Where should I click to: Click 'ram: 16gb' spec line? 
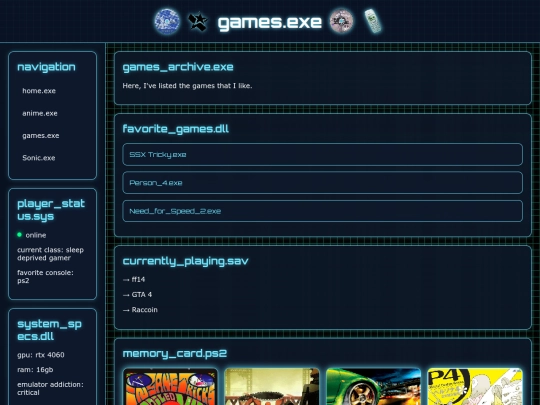point(35,370)
